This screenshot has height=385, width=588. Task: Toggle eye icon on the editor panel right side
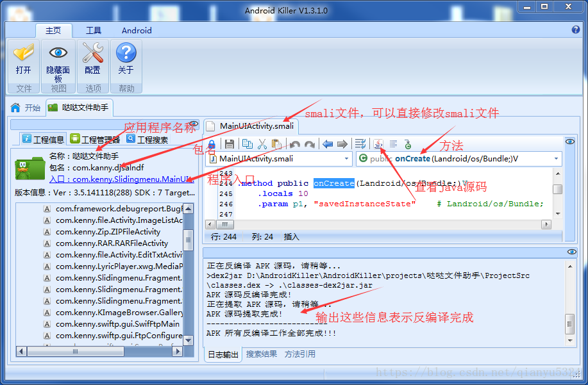(570, 142)
